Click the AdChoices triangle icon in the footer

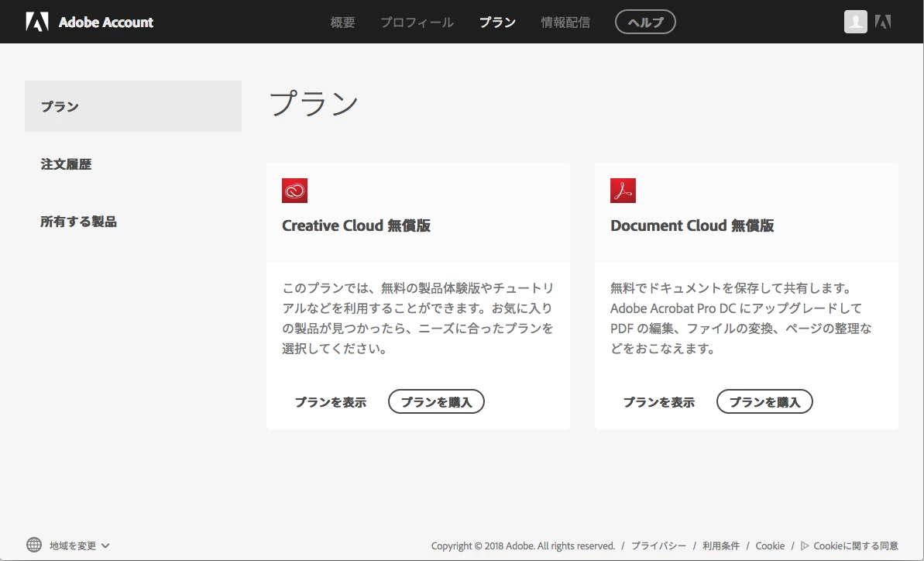click(805, 546)
